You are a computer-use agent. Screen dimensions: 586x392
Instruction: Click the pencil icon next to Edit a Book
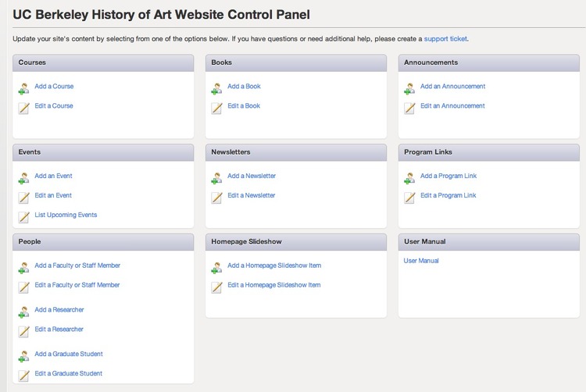tap(216, 109)
